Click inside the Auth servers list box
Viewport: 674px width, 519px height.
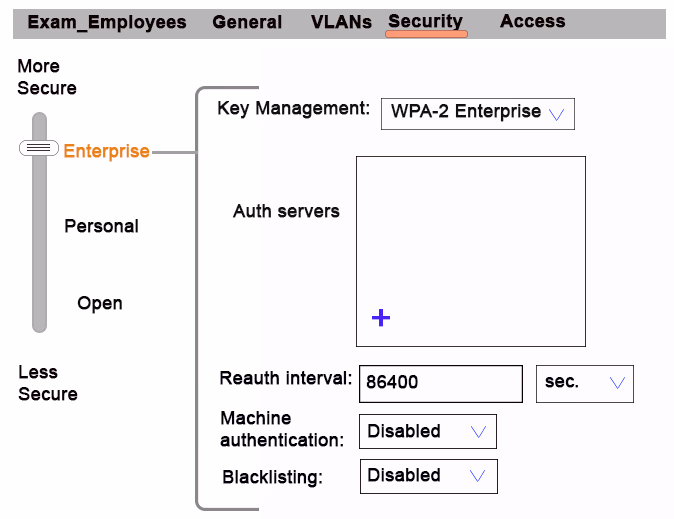tap(471, 251)
